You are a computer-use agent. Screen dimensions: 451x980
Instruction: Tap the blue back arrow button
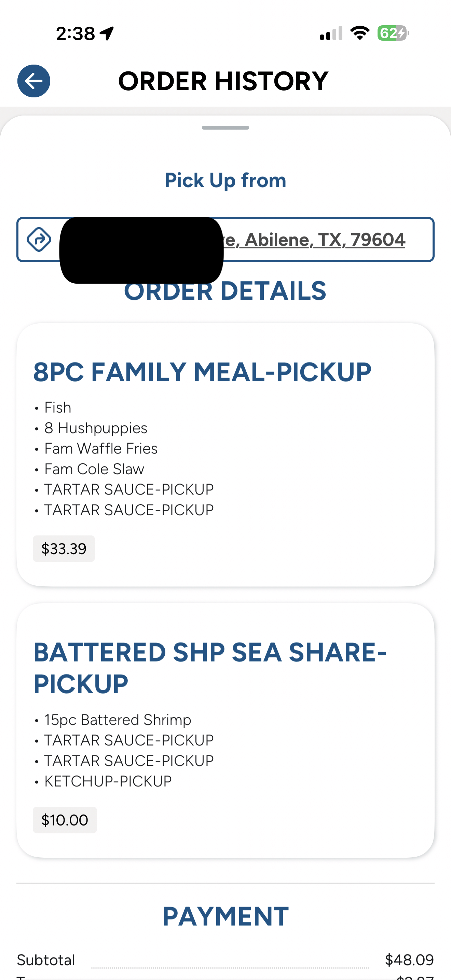pos(34,81)
